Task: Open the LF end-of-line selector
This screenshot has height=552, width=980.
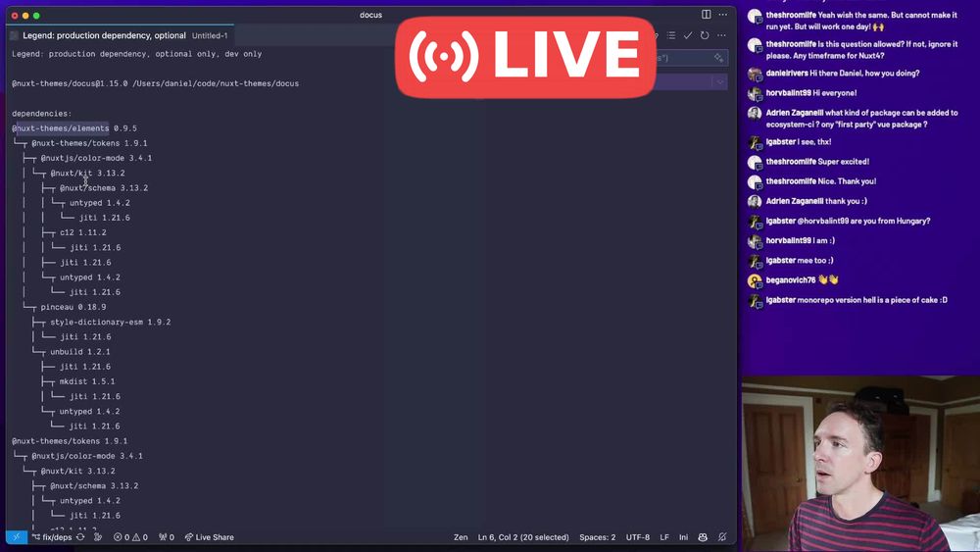Action: coord(664,537)
